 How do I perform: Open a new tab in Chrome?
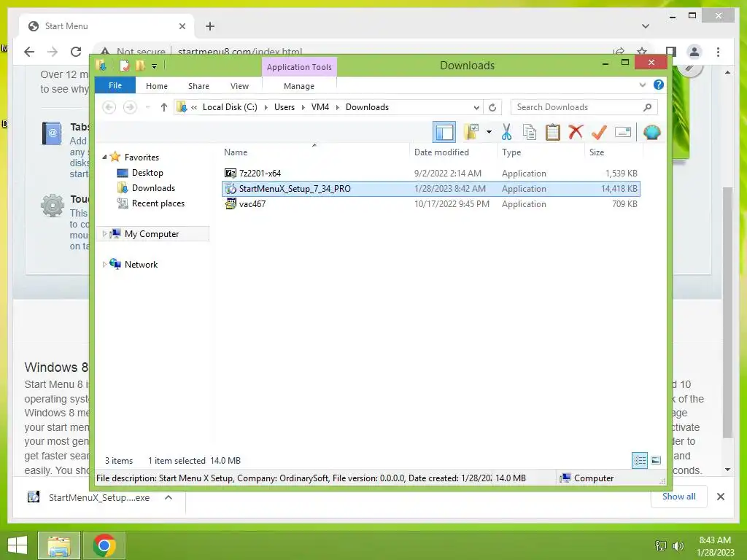[209, 26]
